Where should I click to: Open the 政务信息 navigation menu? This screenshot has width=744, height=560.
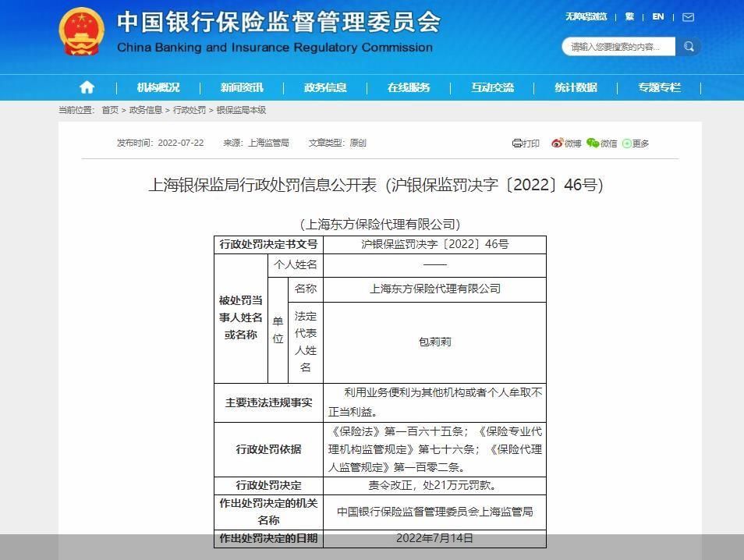(x=324, y=87)
